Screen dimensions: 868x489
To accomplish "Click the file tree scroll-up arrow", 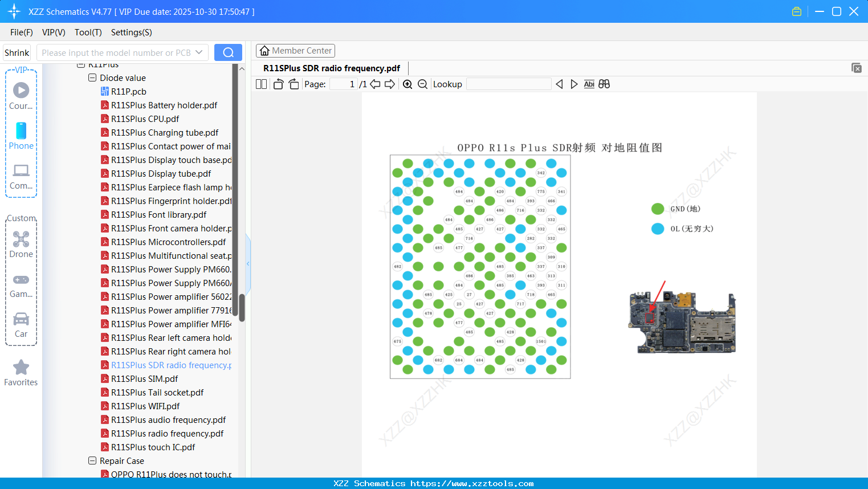I will click(242, 68).
